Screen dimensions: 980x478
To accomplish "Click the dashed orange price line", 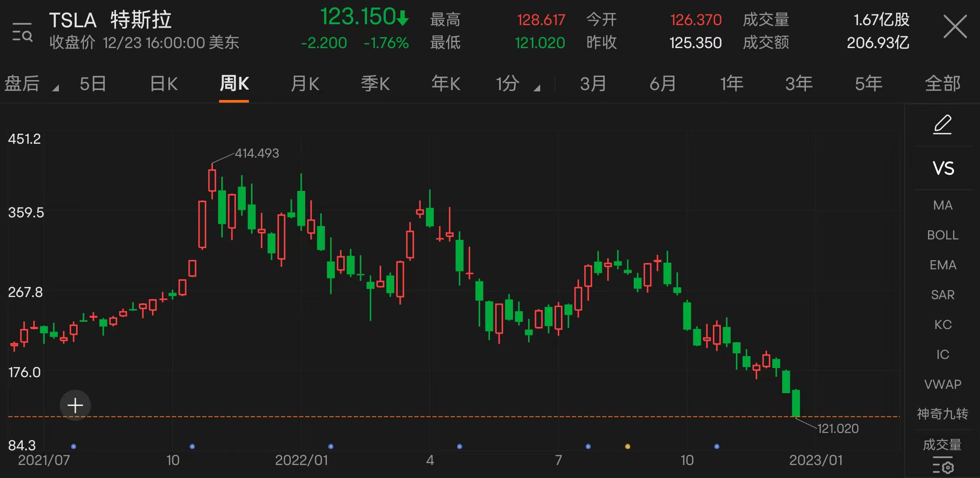I will (433, 417).
